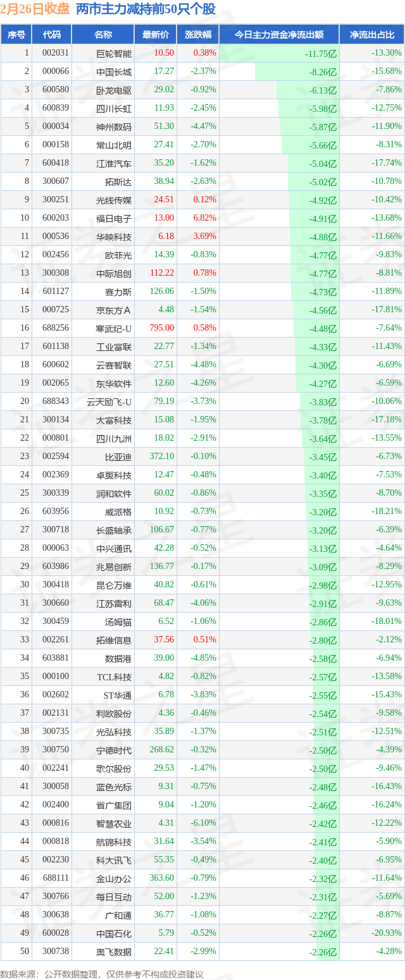Click 寒武纪-U latest price 795.00

point(162,328)
